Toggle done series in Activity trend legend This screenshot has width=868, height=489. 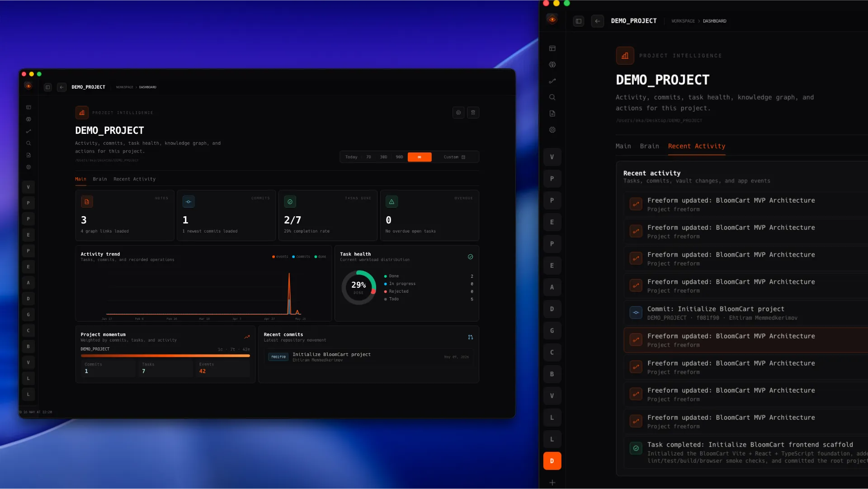[x=320, y=256]
